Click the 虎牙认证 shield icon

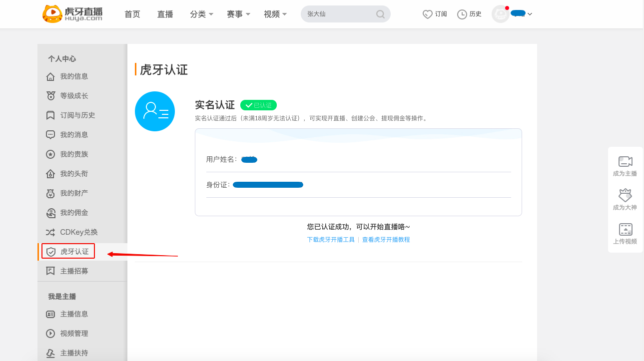(x=50, y=252)
